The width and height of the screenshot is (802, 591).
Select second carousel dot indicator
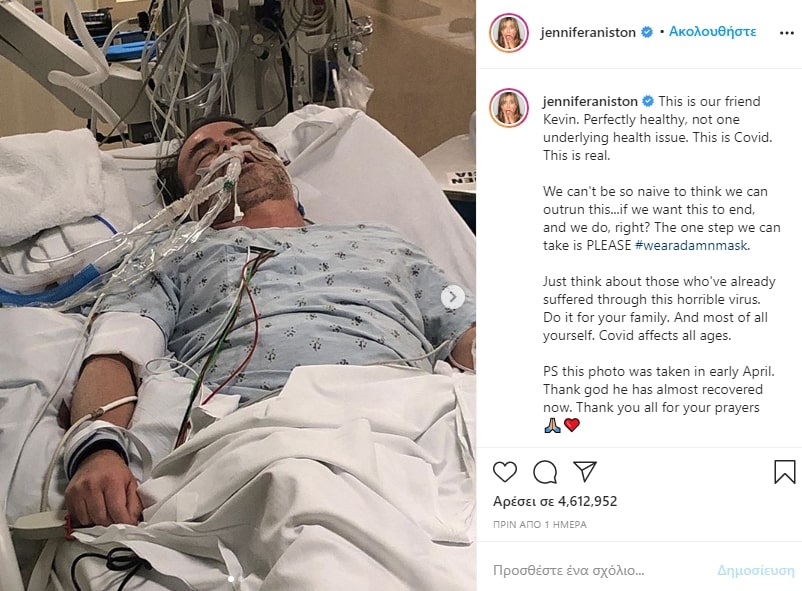point(241,579)
